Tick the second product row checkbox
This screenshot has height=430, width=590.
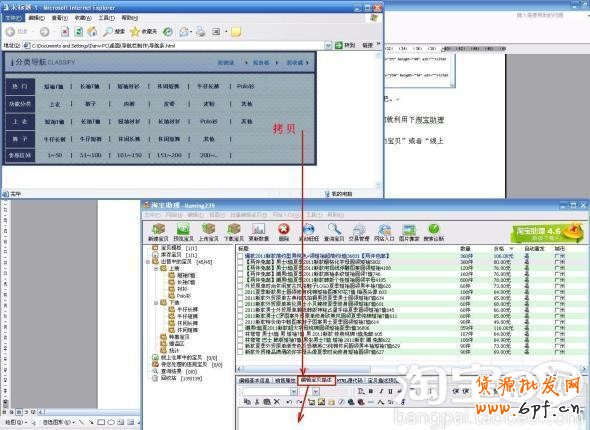coord(241,262)
